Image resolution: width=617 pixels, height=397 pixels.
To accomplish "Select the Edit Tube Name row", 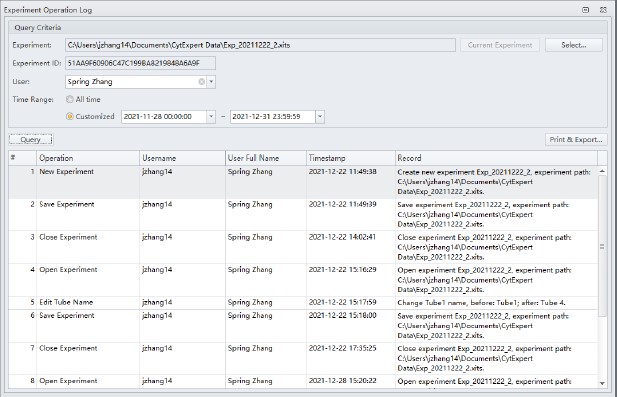I will point(303,303).
